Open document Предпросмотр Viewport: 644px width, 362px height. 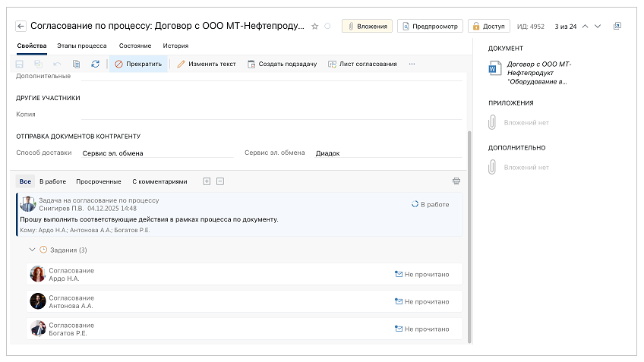(x=430, y=26)
